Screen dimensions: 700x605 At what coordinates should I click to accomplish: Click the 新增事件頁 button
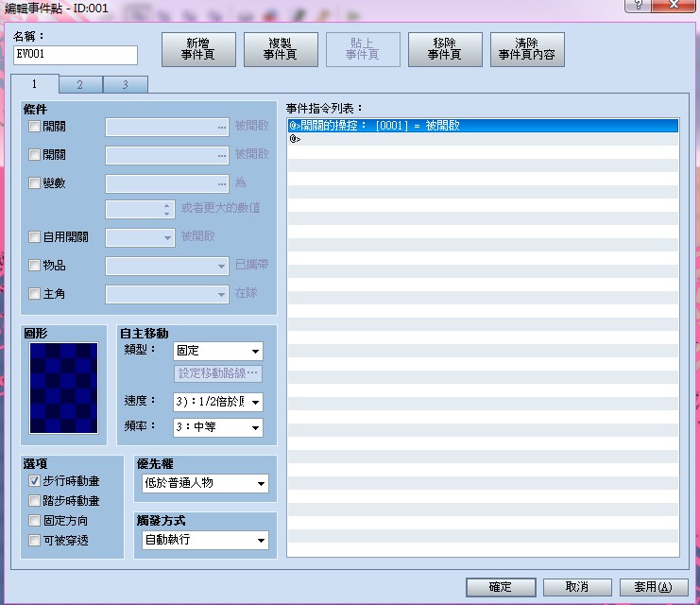click(198, 49)
